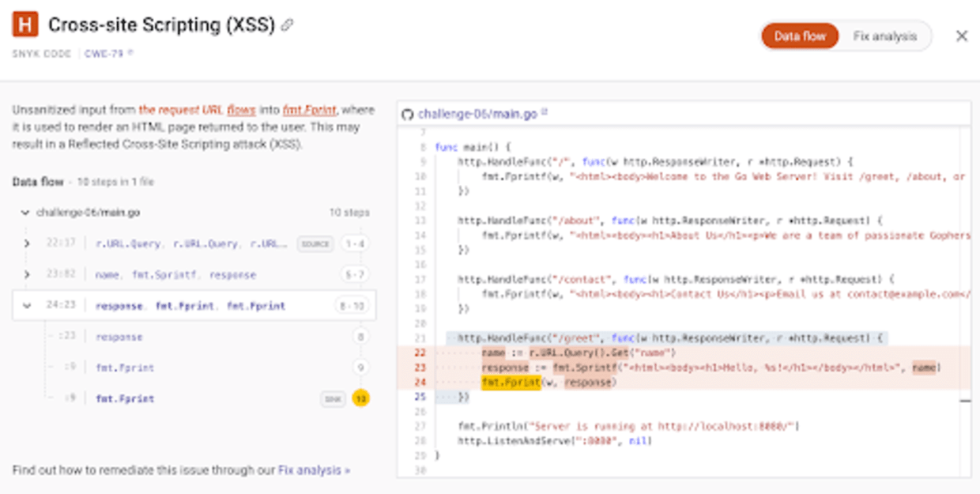The width and height of the screenshot is (980, 494).
Task: Select step 9 fmt.Fprint row
Action: point(206,368)
